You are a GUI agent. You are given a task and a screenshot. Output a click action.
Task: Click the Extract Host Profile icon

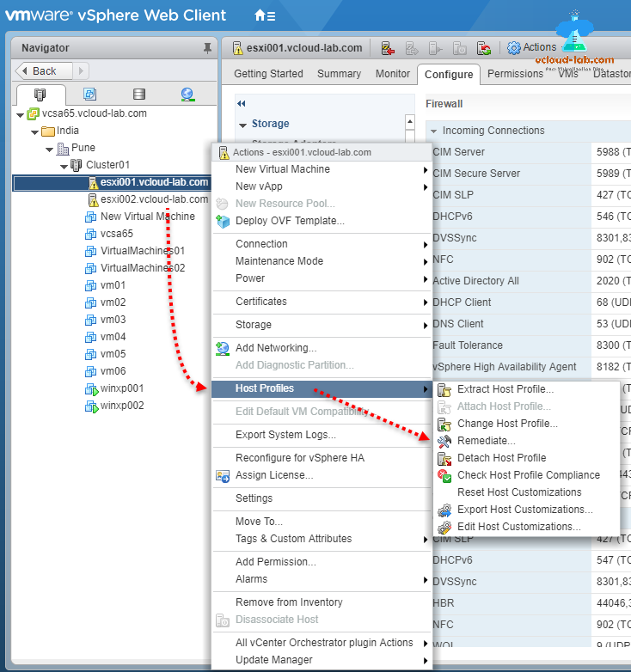click(x=444, y=389)
